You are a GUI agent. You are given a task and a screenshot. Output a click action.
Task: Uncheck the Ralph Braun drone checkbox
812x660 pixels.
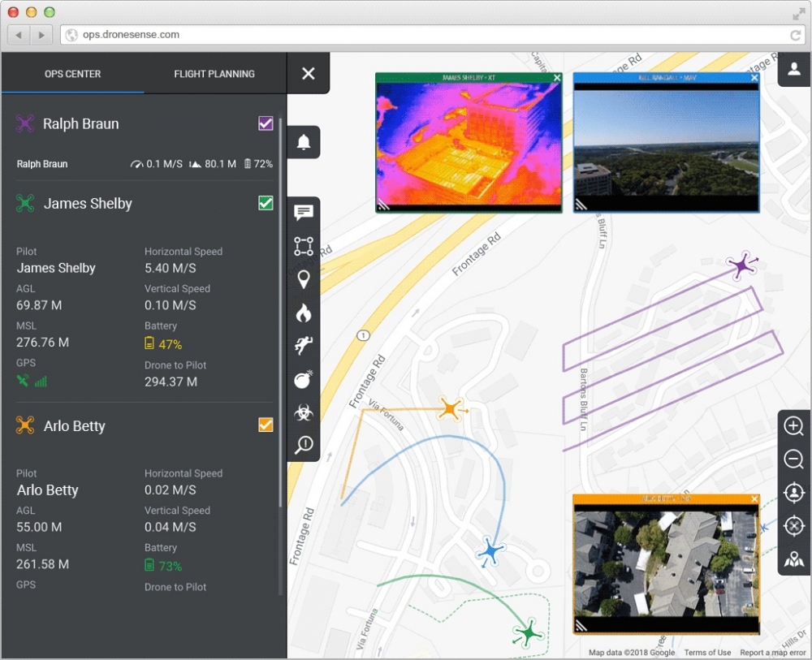[x=266, y=123]
